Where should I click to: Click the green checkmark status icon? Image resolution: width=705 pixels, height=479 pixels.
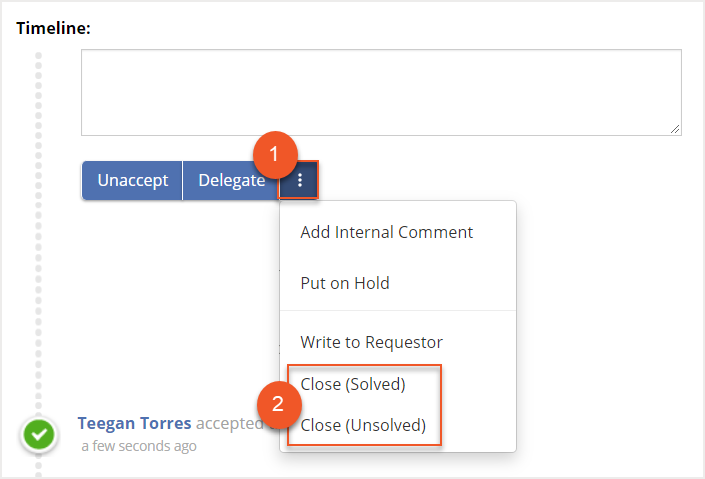[38, 435]
